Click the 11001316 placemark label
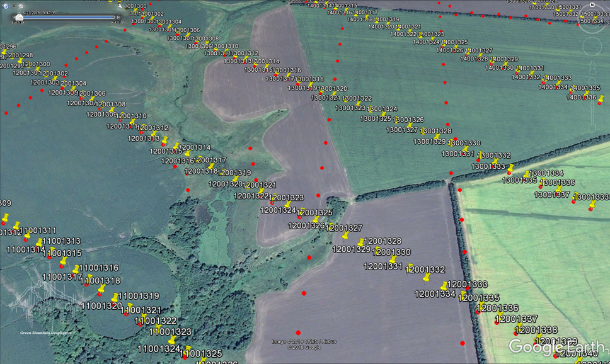 coord(98,268)
